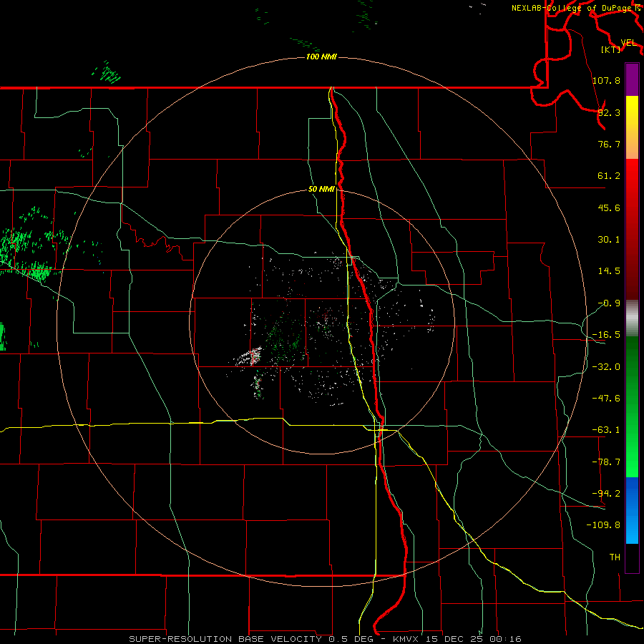Pick the blue gradient segment of the color bar
This screenshot has width=644, height=644.
pos(632,510)
